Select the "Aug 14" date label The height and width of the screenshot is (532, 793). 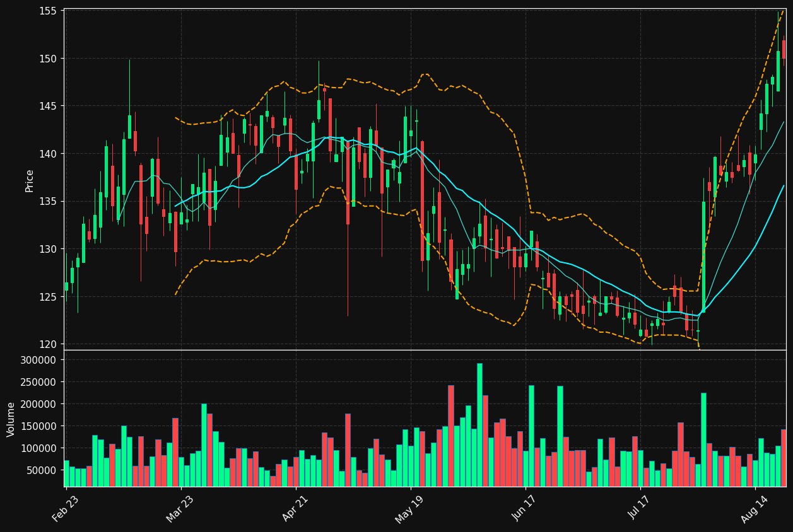[x=754, y=509]
